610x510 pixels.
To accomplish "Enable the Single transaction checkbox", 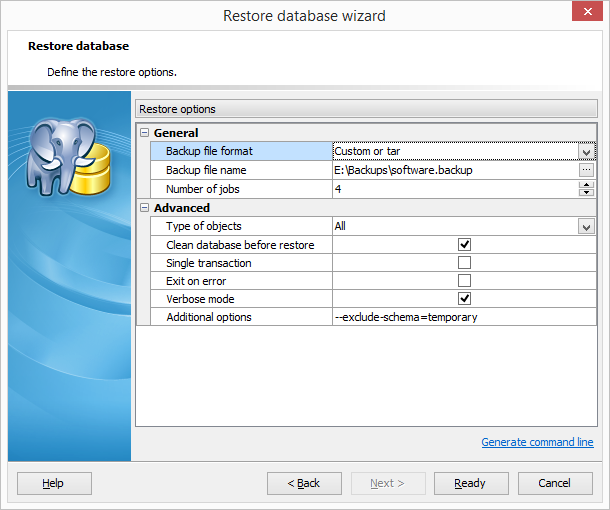I will tap(464, 263).
